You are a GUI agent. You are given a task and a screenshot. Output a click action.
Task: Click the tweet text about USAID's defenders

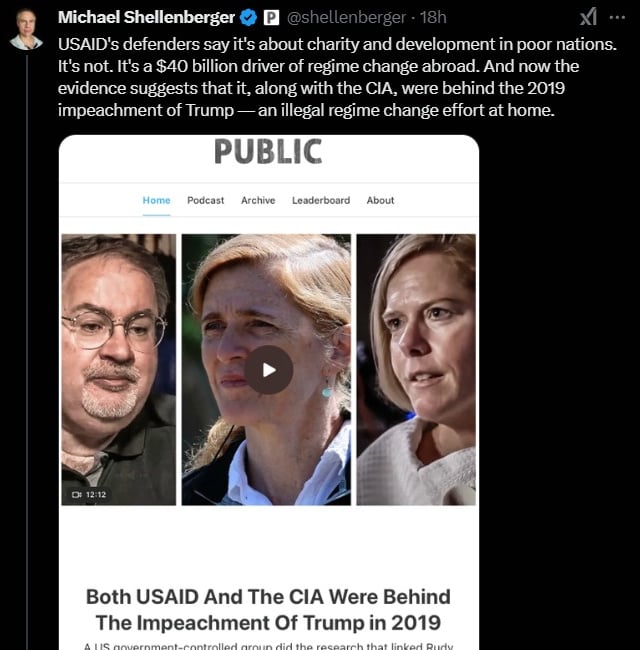coord(337,77)
